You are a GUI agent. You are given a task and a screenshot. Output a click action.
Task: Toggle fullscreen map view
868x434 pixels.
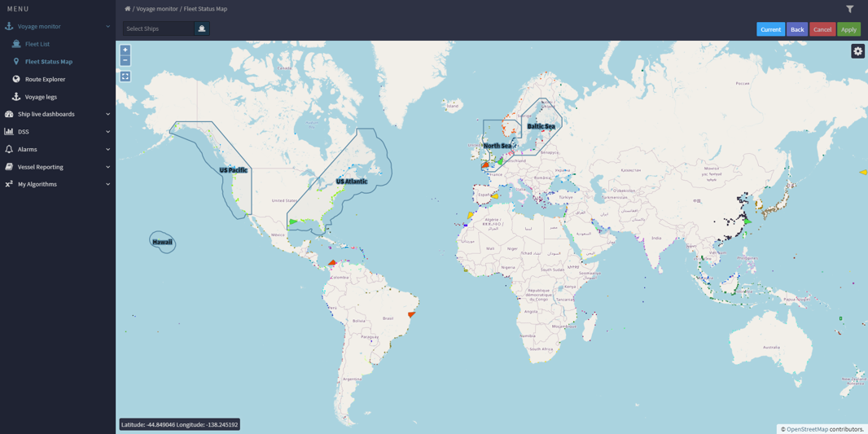click(125, 77)
